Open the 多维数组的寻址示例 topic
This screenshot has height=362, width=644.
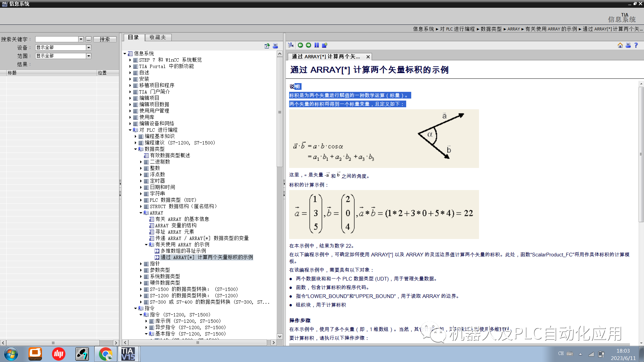point(183,251)
